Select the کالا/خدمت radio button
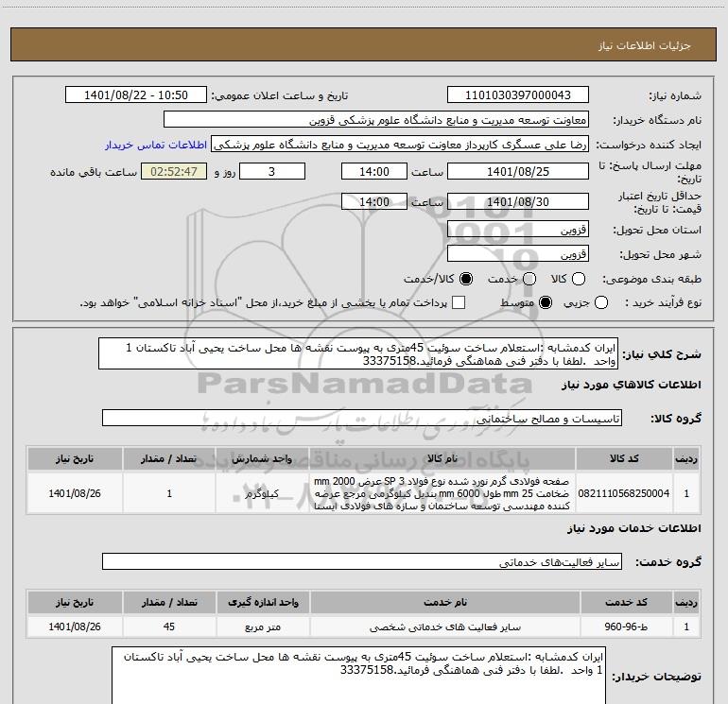 [466, 279]
